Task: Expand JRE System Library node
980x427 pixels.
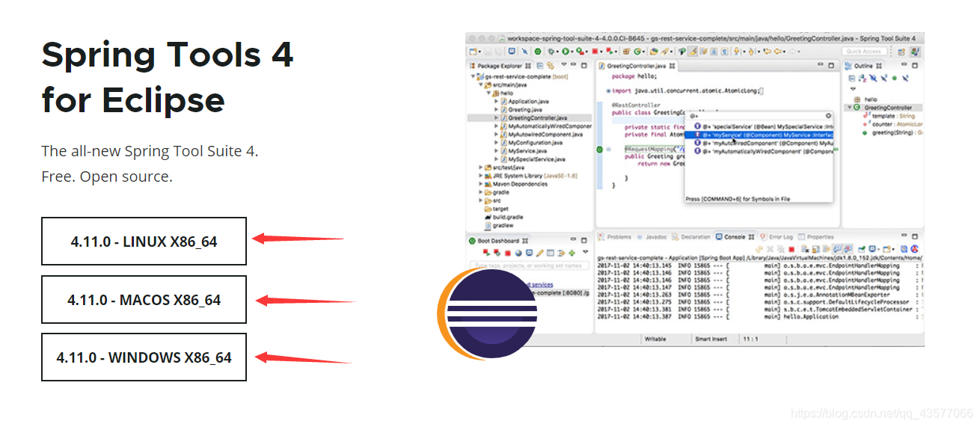Action: click(479, 175)
